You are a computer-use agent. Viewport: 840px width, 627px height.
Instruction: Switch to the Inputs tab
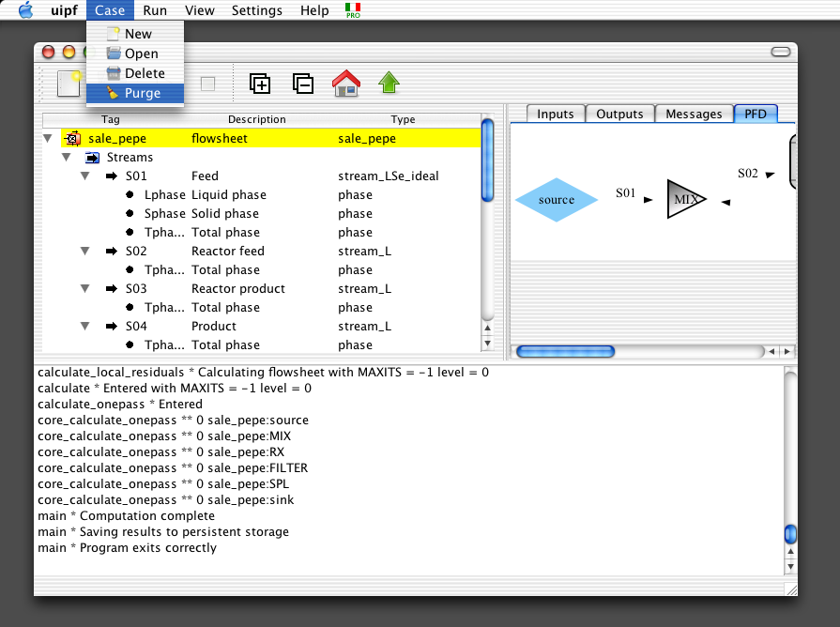pos(555,114)
